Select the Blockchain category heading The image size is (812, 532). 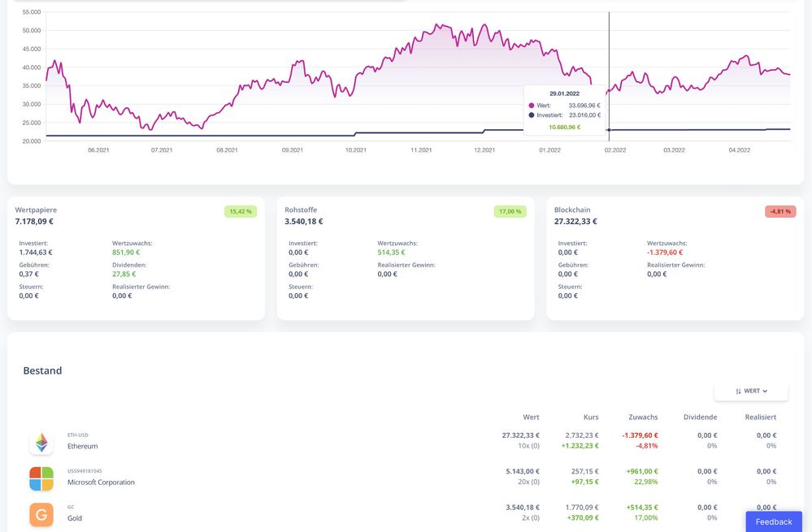573,210
